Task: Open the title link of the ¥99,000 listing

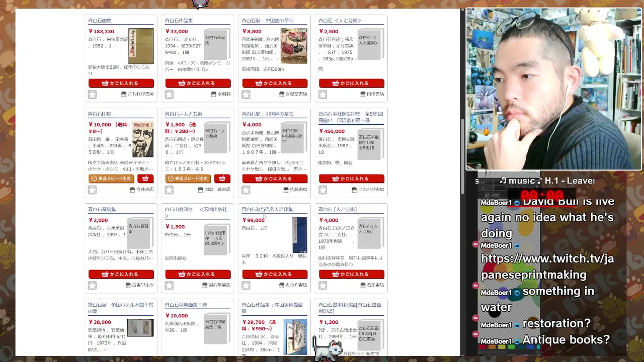Action: coord(267,209)
